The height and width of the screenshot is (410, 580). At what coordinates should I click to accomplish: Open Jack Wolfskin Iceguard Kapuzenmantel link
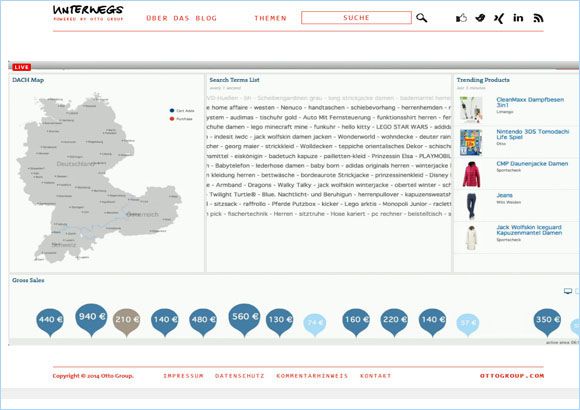click(529, 230)
